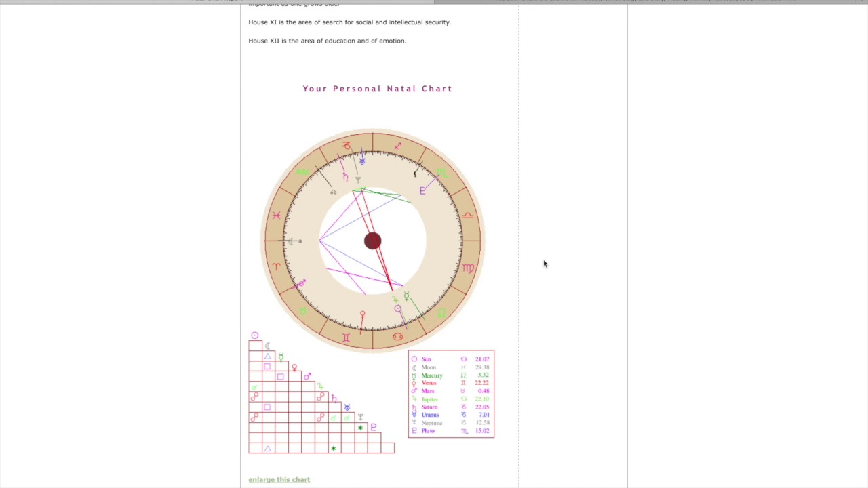Viewport: 868px width, 488px height.
Task: Select the green Taurus glyph on the wheel
Action: coord(302,311)
